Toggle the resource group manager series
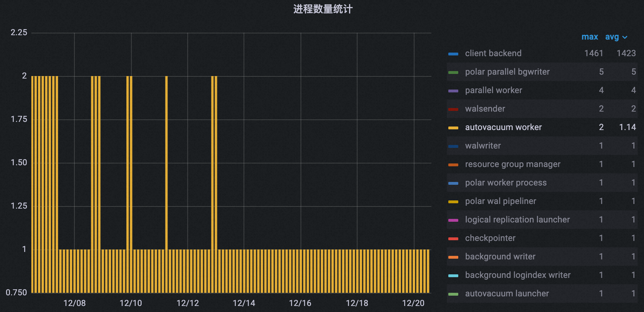Viewport: 644px width, 312px height. [x=513, y=164]
